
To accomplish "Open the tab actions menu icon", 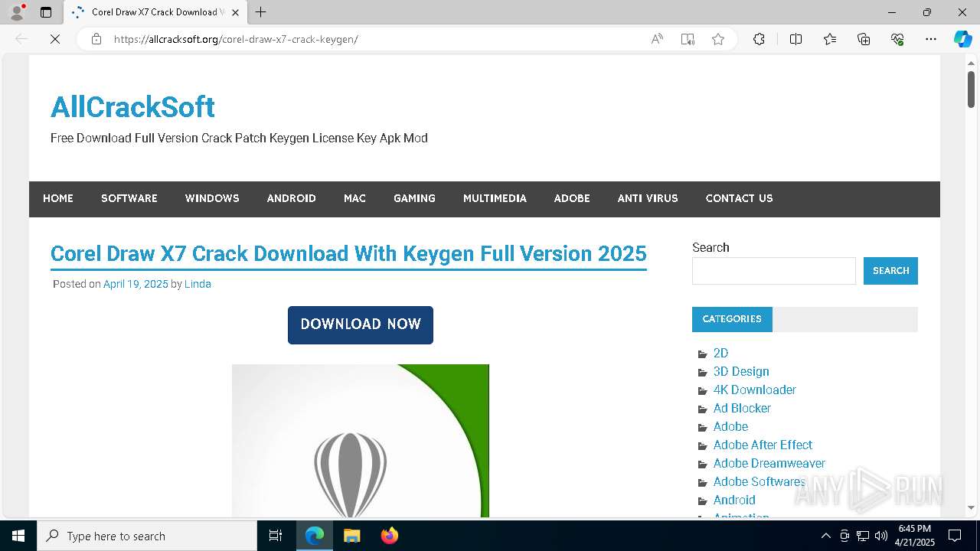I will (46, 12).
